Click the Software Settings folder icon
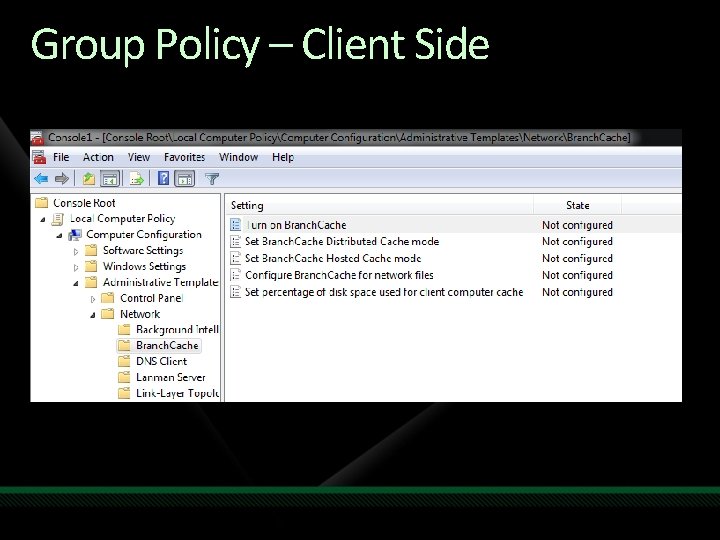This screenshot has height=540, width=720. point(91,250)
